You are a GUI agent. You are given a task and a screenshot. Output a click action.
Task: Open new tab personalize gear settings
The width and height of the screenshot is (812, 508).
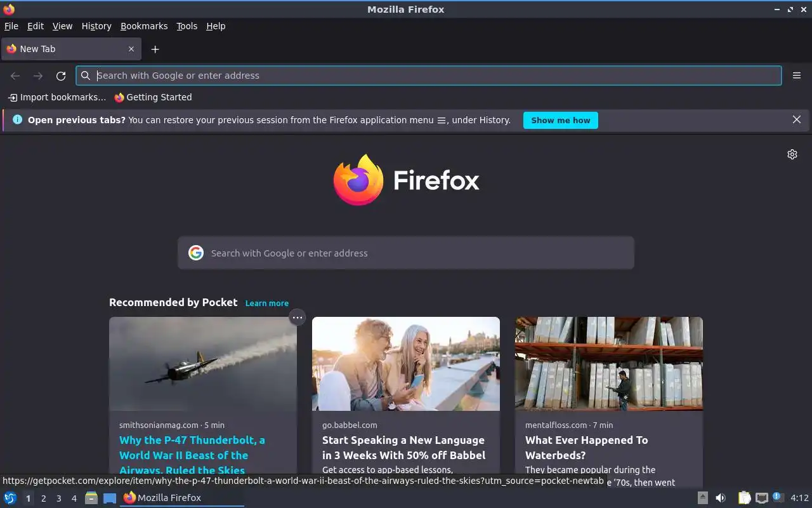(792, 154)
